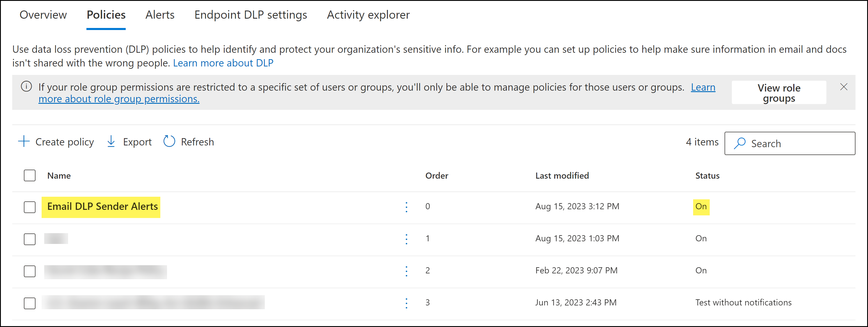Open more actions menu for order 3 policy
Screen dimensions: 868x327
pyautogui.click(x=407, y=303)
